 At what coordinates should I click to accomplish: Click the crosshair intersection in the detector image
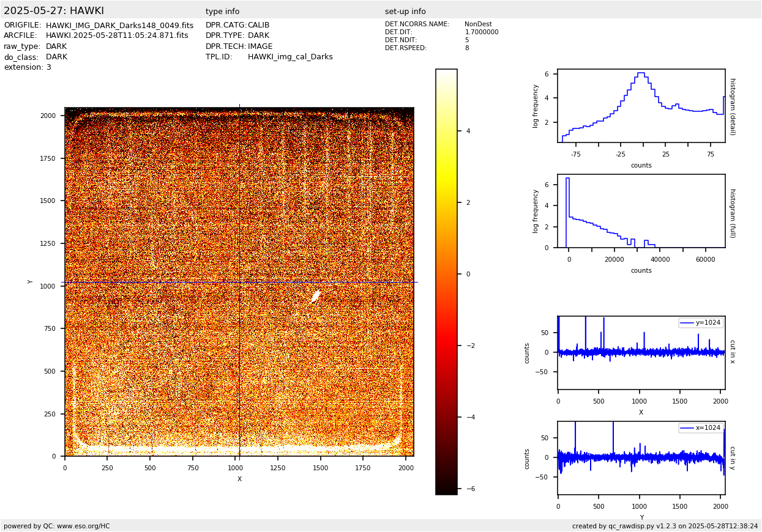[x=239, y=282]
